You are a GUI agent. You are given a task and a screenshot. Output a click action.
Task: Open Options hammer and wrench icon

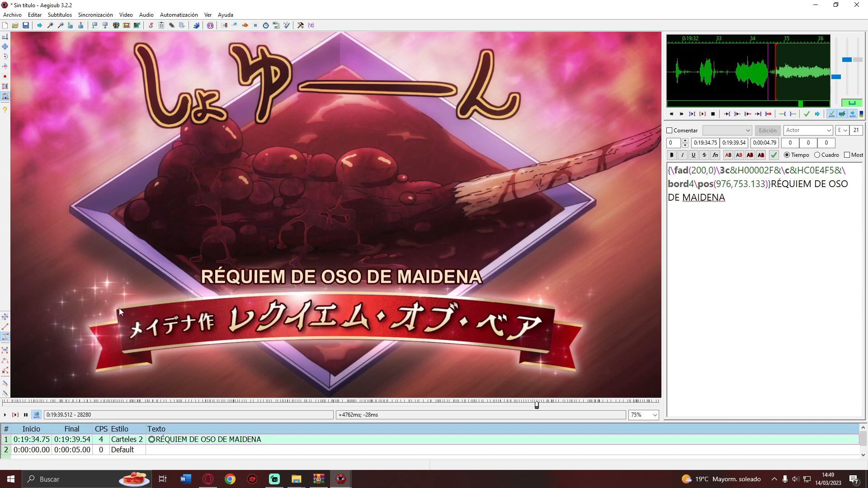(301, 25)
